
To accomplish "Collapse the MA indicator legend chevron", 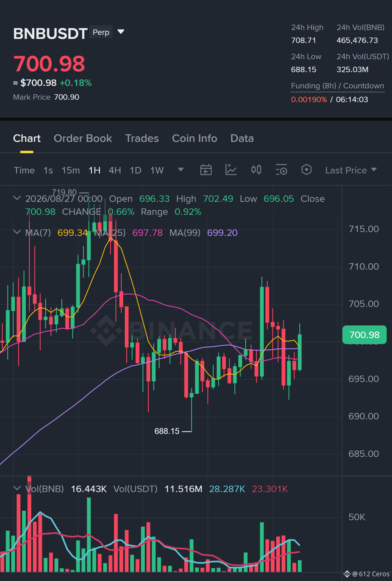I will coord(17,232).
